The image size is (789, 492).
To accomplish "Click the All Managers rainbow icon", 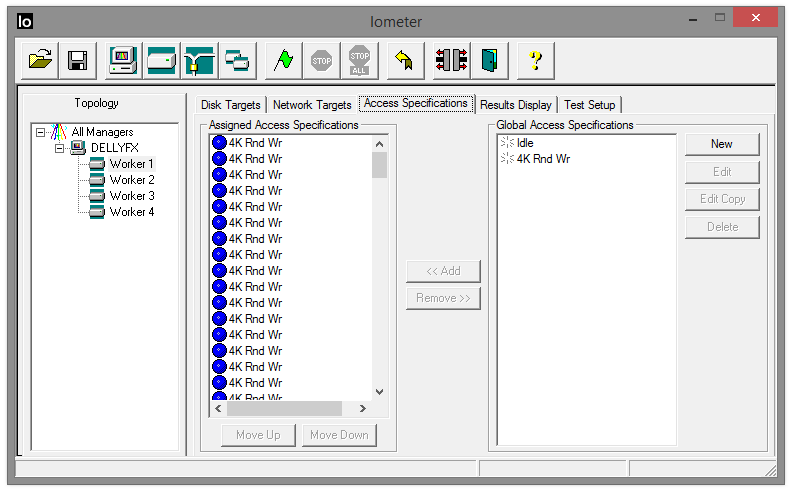I will point(58,132).
